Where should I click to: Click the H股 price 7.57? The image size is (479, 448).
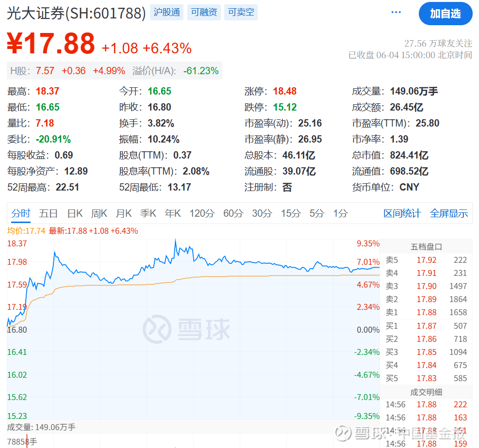point(45,71)
